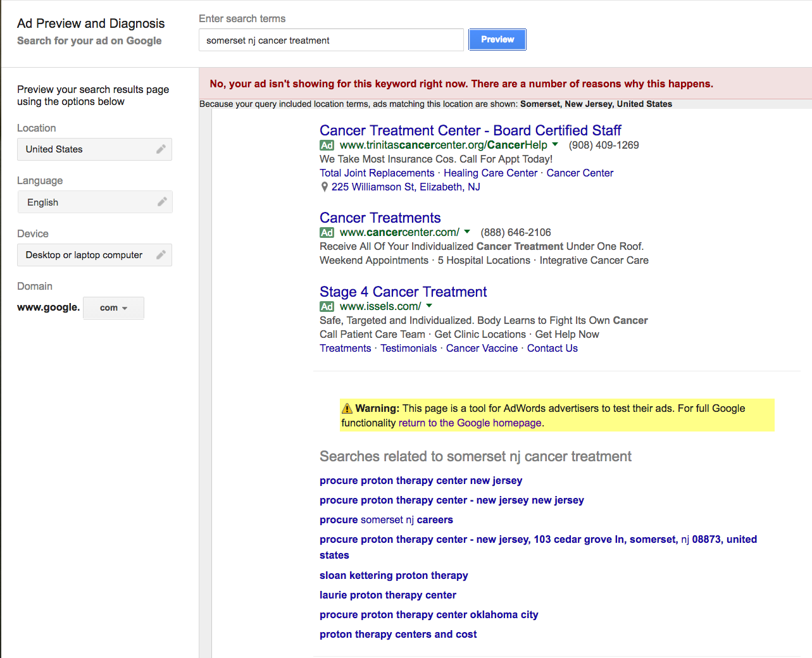Click the pencil icon in Language field
This screenshot has height=658, width=812.
(x=162, y=202)
